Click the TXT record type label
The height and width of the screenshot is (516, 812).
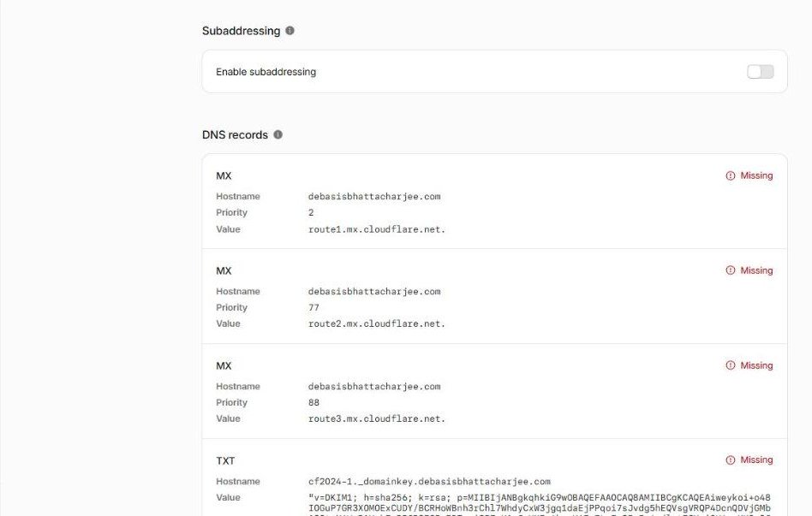click(x=225, y=460)
